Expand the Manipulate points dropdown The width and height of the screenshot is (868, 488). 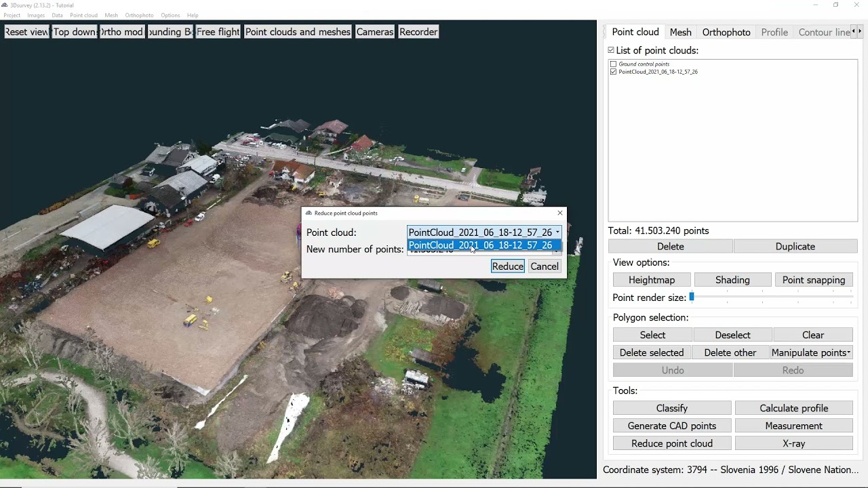click(810, 352)
